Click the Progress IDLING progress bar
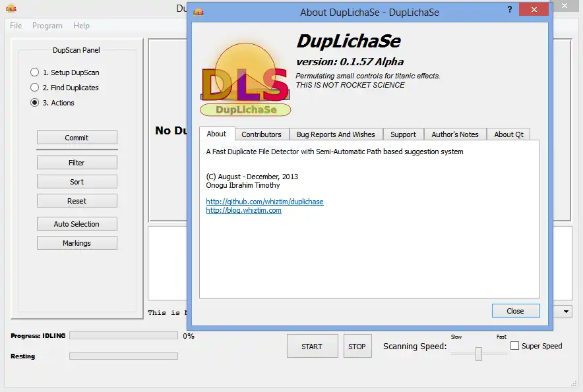The height and width of the screenshot is (392, 583). coord(123,335)
